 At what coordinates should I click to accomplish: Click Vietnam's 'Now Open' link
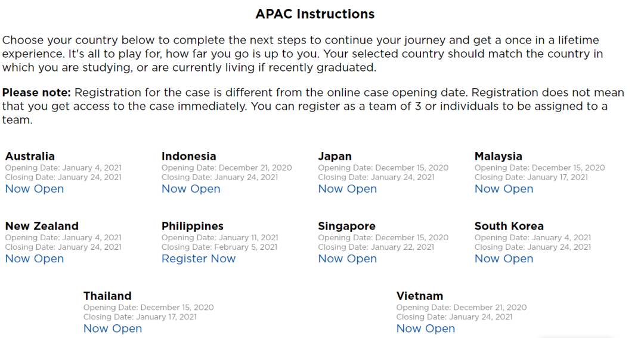click(x=426, y=328)
